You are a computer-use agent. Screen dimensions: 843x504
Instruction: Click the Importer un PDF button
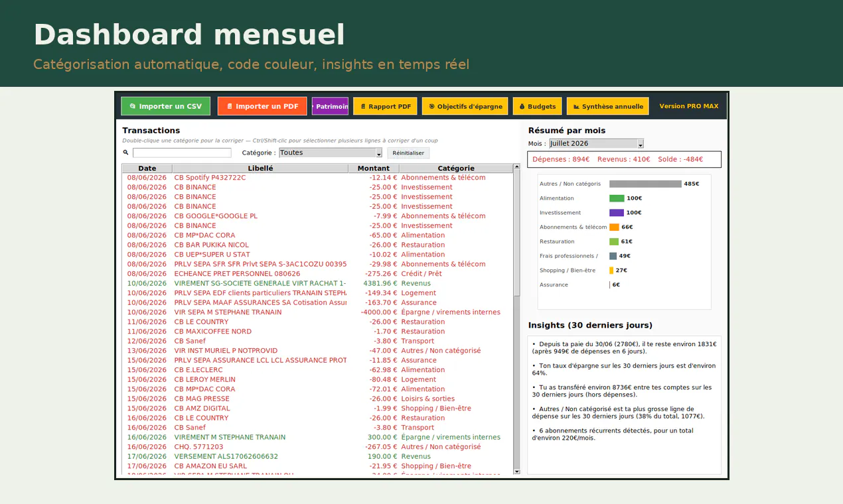262,106
